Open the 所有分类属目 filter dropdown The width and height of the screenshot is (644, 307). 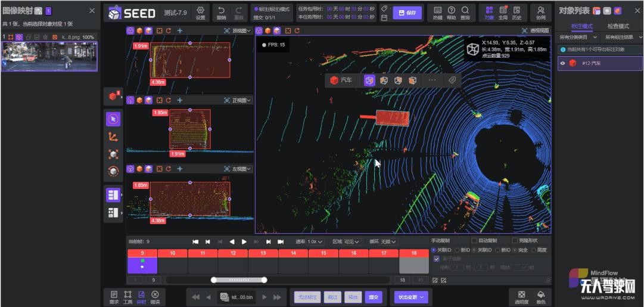click(578, 38)
